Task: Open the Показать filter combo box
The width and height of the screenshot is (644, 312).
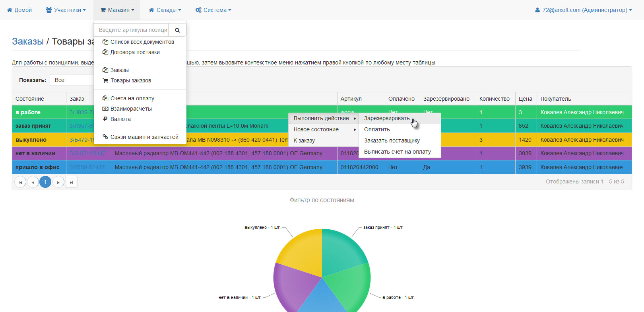Action: [72, 80]
